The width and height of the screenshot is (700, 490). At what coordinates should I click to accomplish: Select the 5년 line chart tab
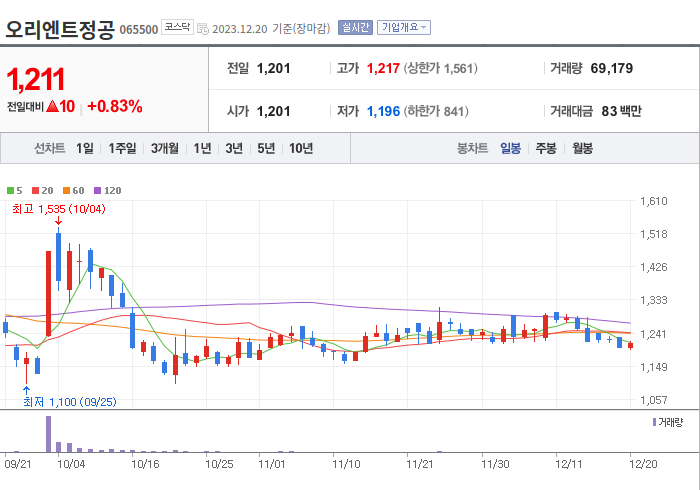click(266, 148)
